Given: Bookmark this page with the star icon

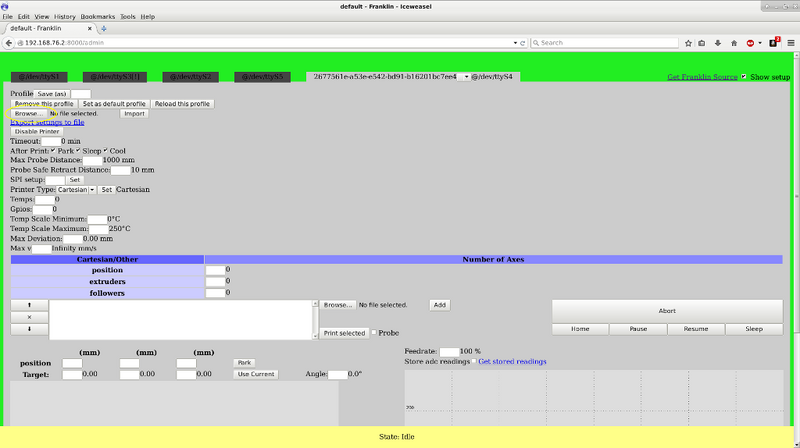Looking at the screenshot, I should (x=688, y=43).
